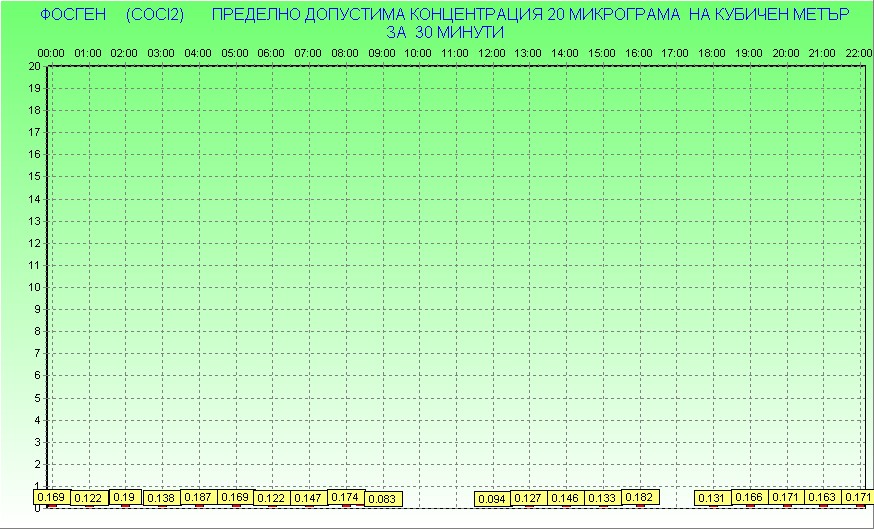The height and width of the screenshot is (529, 874).
Task: Click y-axis label 12
Action: pyautogui.click(x=34, y=243)
